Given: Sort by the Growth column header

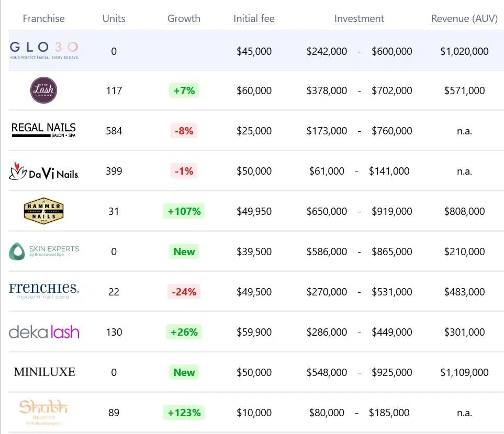Looking at the screenshot, I should tap(184, 19).
